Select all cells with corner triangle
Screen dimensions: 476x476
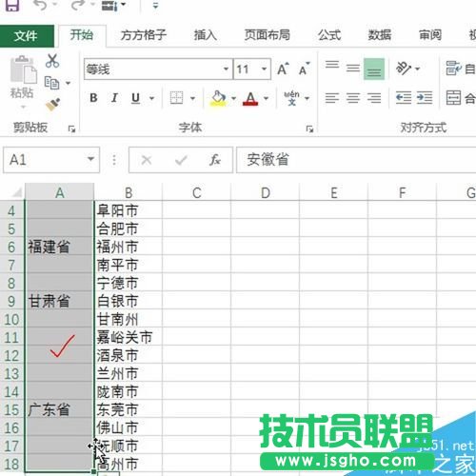point(16,192)
